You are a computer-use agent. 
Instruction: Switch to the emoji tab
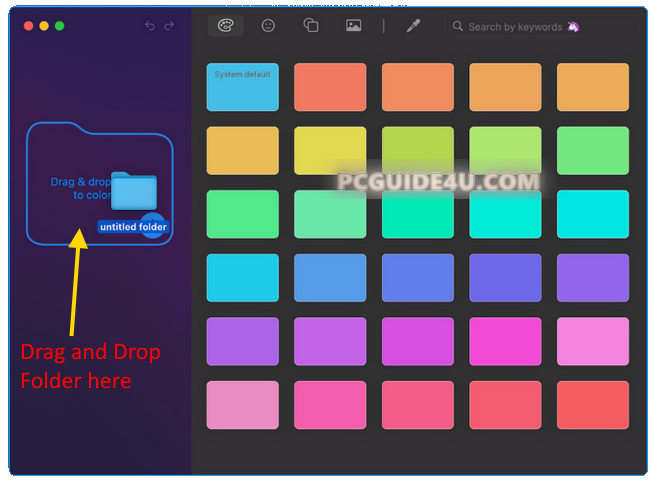pos(268,26)
